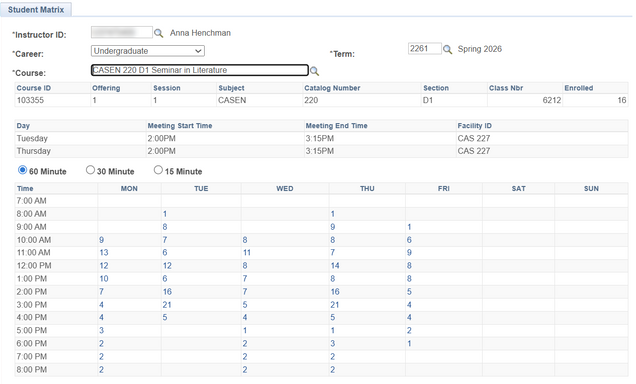Expand the Career dropdown showing Undergraduate

click(x=148, y=51)
